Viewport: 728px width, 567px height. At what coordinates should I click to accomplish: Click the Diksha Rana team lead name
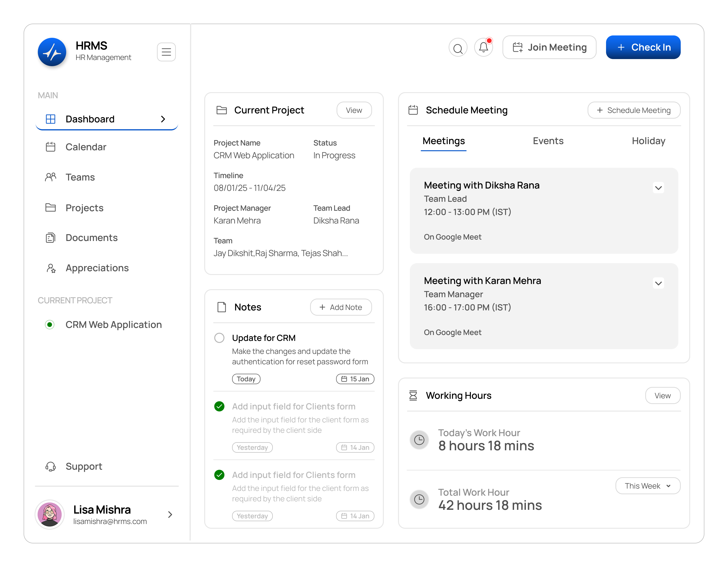pos(336,220)
